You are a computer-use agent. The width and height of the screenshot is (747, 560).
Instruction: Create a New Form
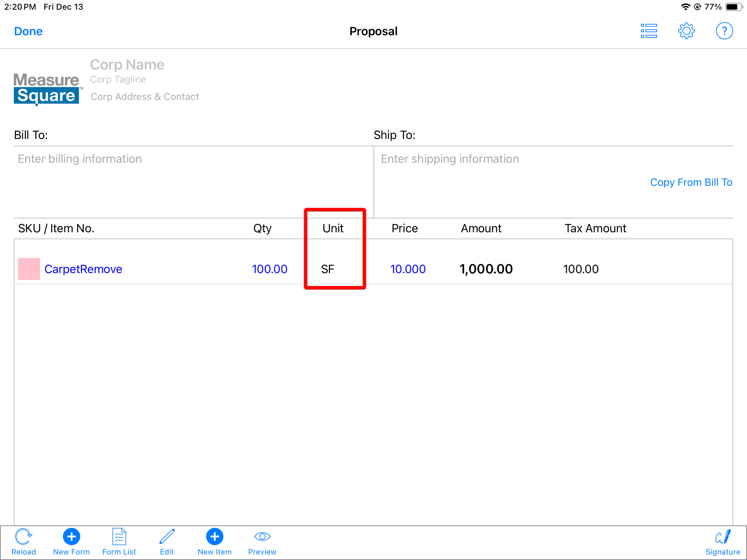[71, 538]
